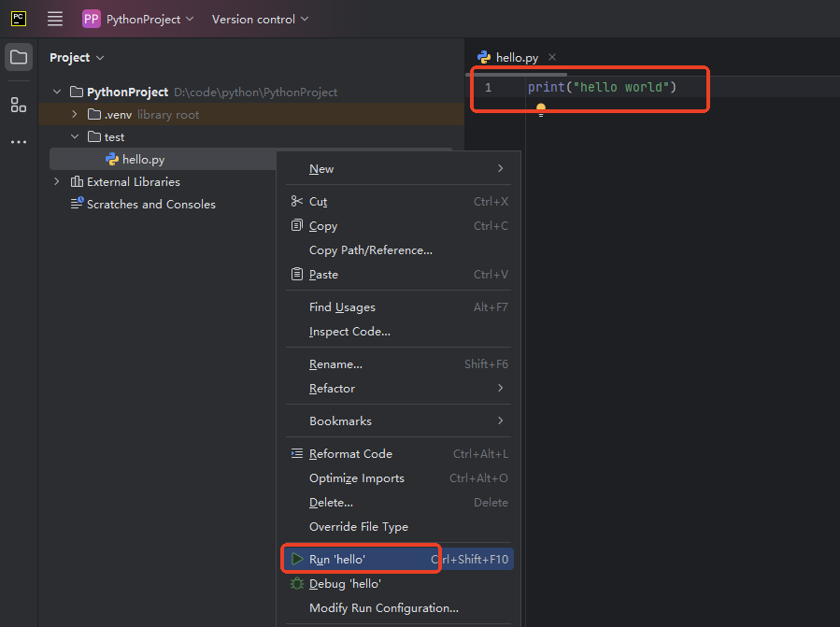
Task: Click the Debug 'hello' bug icon
Action: [x=297, y=583]
